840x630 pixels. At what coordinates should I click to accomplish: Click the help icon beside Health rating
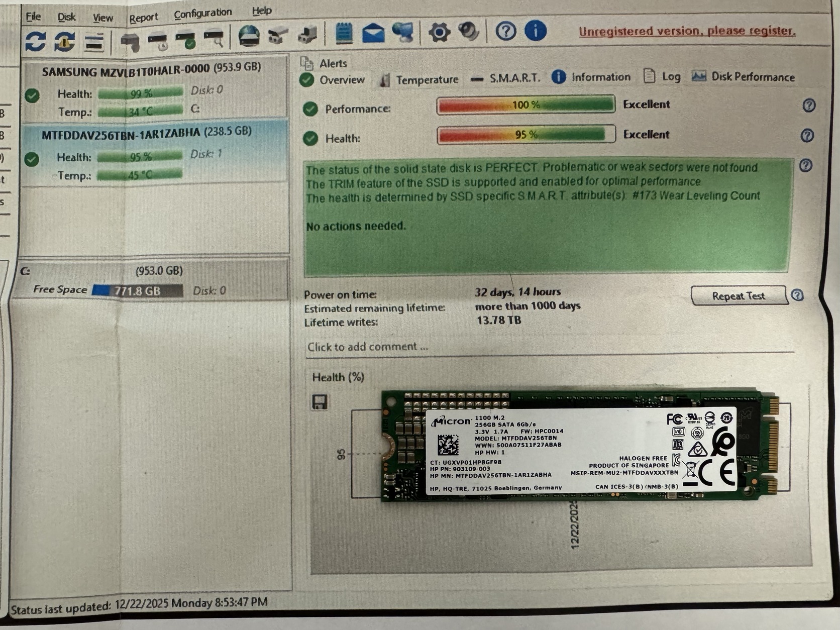807,136
